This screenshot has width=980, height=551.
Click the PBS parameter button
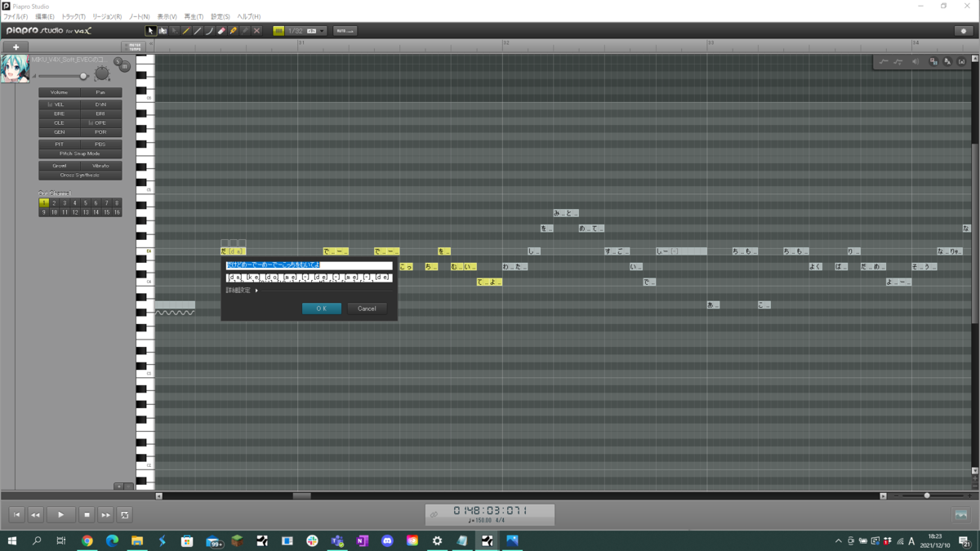pyautogui.click(x=100, y=144)
